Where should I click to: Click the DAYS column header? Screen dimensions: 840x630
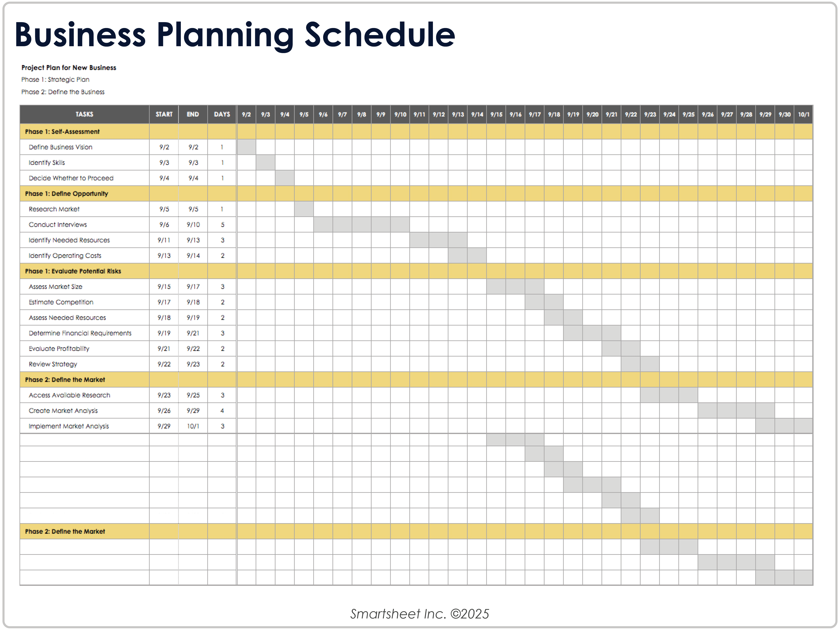click(222, 114)
